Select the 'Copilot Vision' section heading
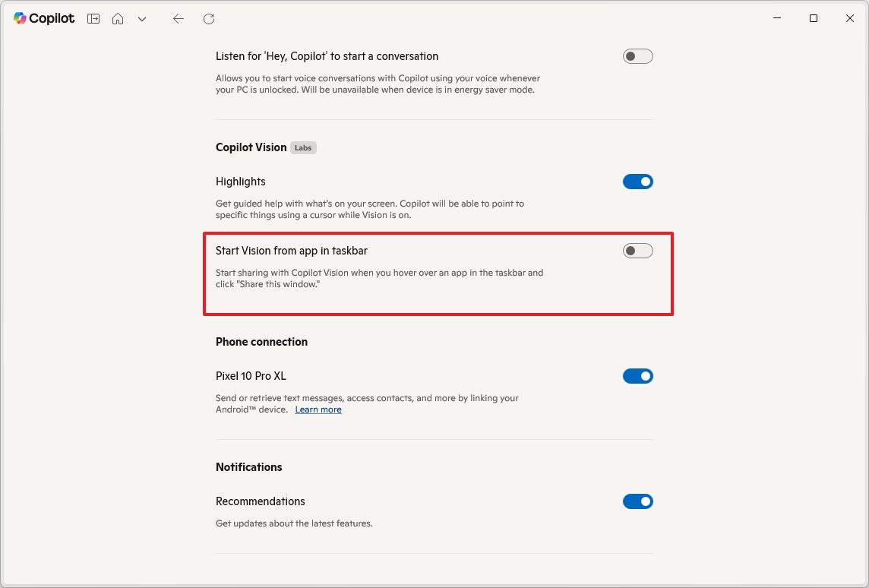 click(251, 147)
